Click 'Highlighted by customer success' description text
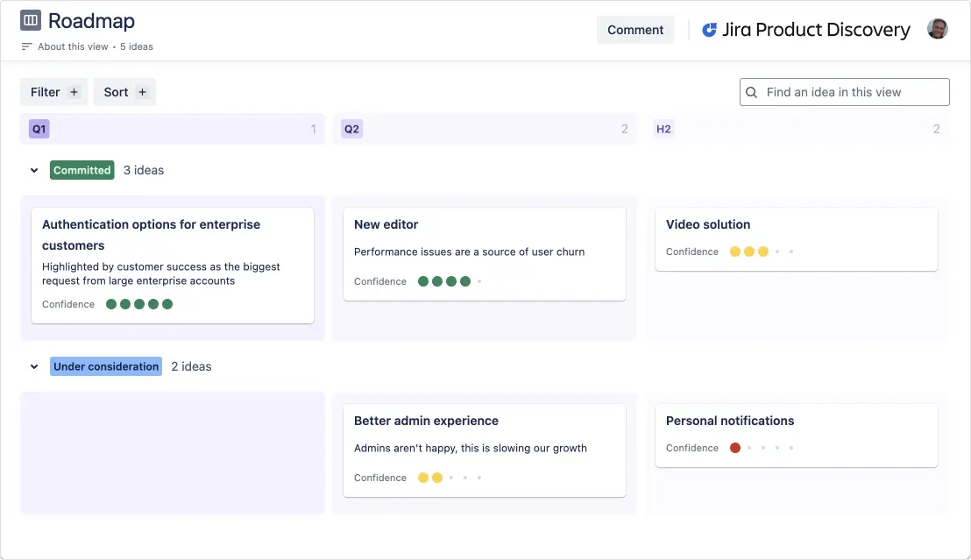Image resolution: width=971 pixels, height=560 pixels. coord(161,273)
